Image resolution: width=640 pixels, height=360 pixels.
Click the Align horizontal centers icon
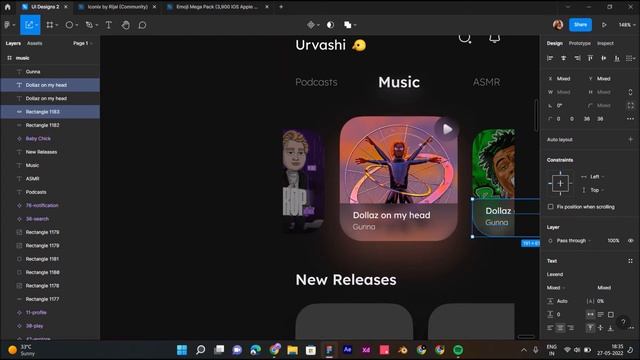pyautogui.click(x=564, y=58)
